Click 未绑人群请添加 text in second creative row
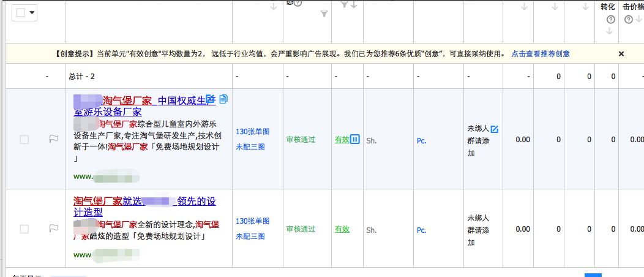 [479, 230]
